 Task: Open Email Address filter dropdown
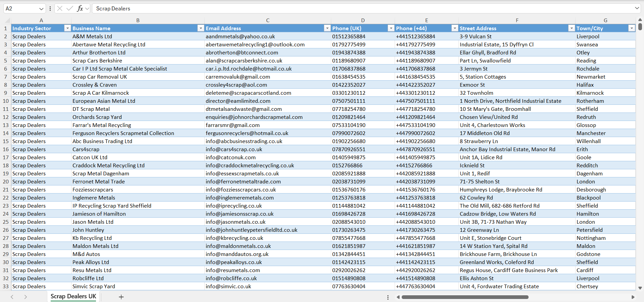[x=327, y=28]
